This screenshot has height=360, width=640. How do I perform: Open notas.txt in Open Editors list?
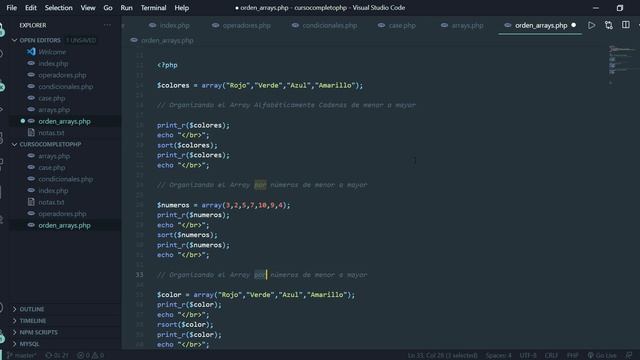click(x=65, y=133)
